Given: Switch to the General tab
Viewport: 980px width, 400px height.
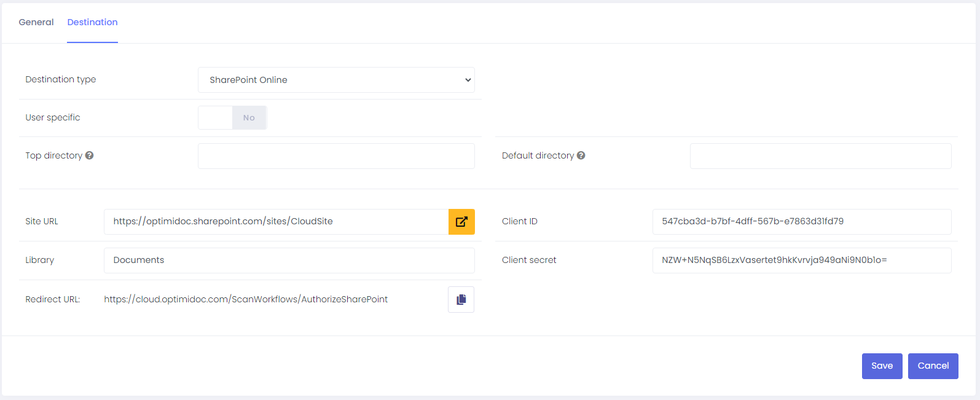Looking at the screenshot, I should tap(36, 22).
